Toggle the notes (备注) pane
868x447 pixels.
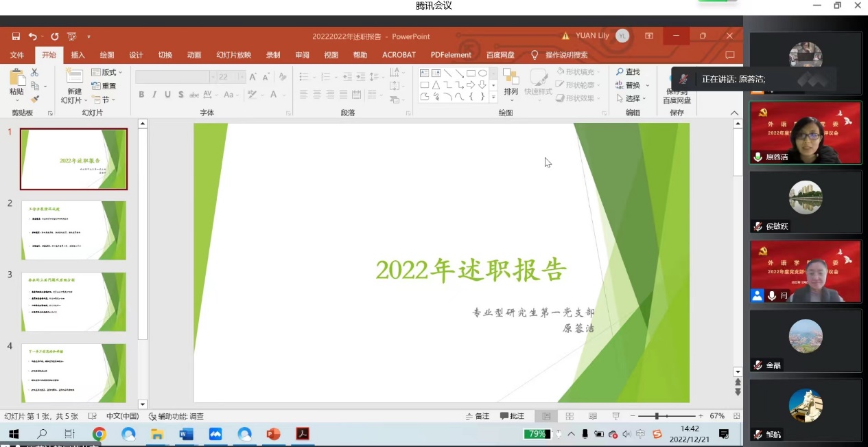[x=478, y=416]
